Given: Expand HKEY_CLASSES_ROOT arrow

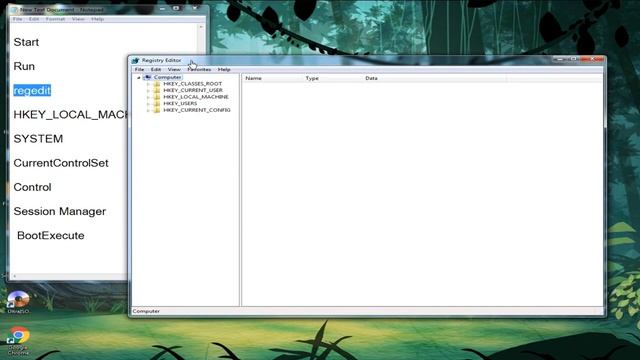Looking at the screenshot, I should (x=148, y=84).
